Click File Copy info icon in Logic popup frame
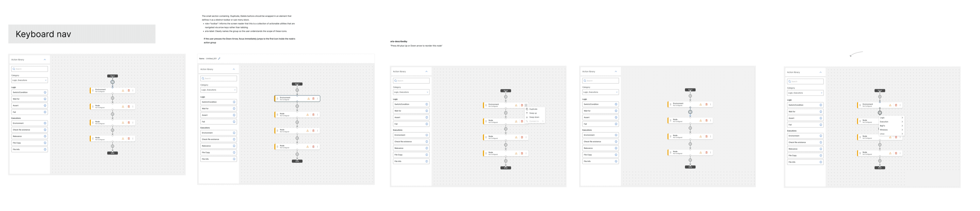Screen dimensions: 980x211 [x=821, y=156]
